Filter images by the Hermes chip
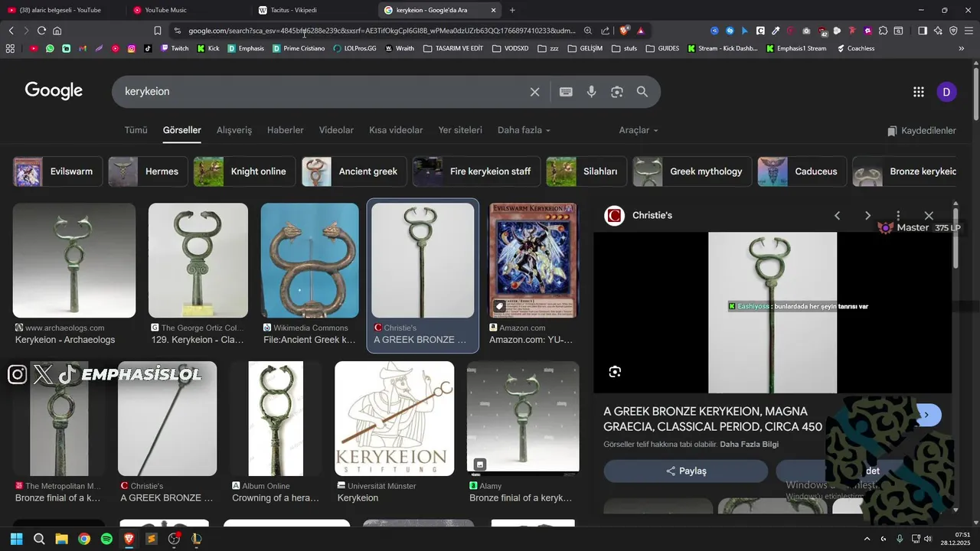 click(x=148, y=171)
